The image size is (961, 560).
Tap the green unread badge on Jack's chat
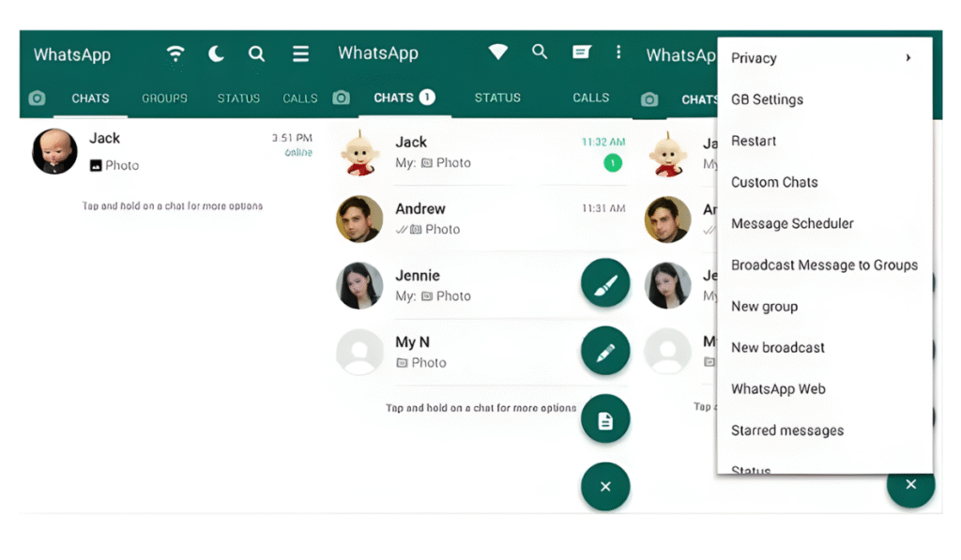(x=612, y=162)
